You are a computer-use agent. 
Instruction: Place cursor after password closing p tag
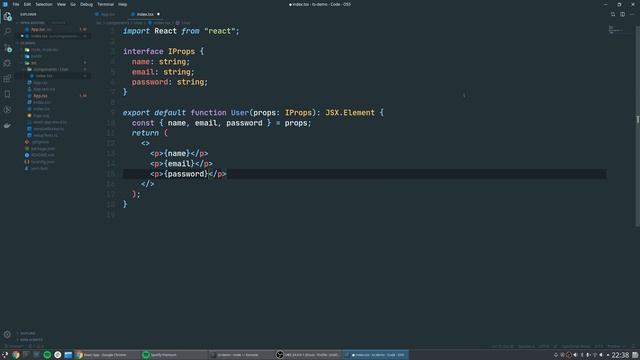click(x=227, y=174)
